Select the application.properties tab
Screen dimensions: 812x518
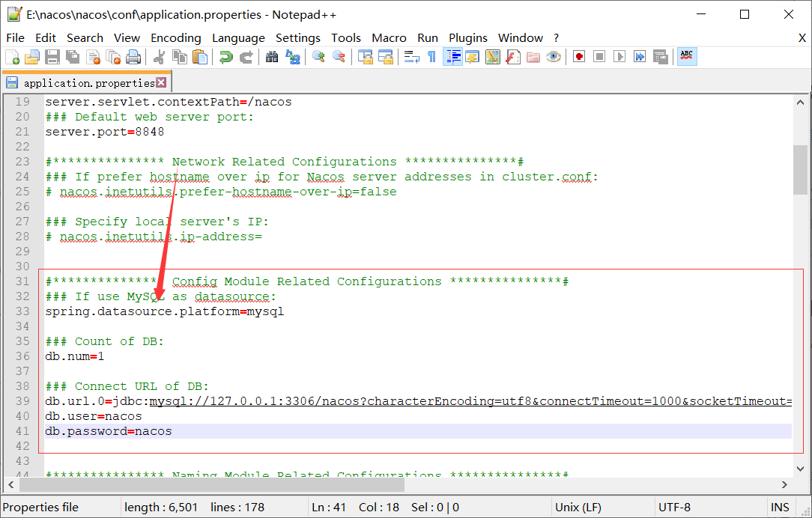pyautogui.click(x=86, y=83)
